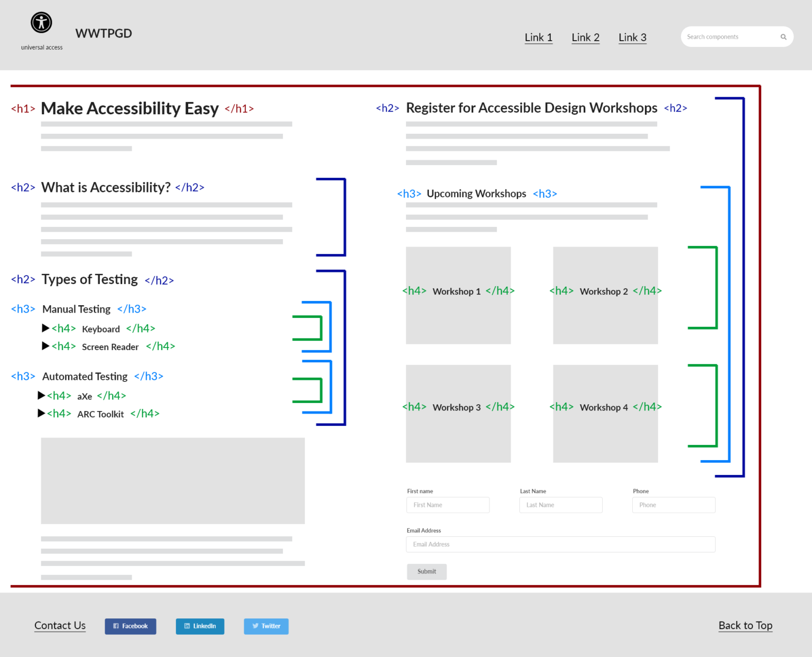Open the Twitter share button
The image size is (812, 657).
pyautogui.click(x=266, y=626)
